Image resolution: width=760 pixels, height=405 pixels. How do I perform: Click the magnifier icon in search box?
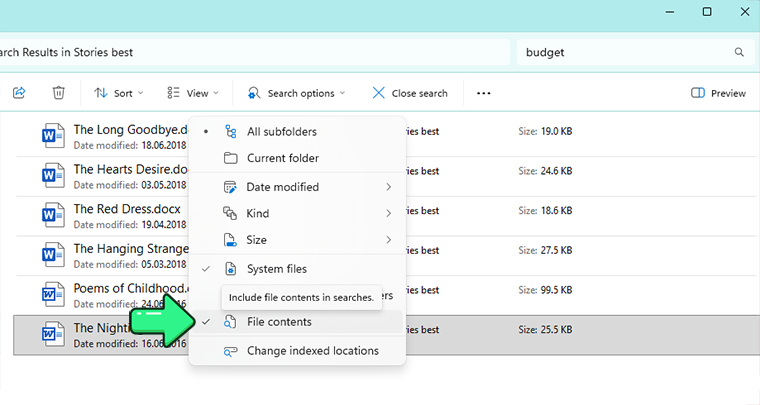tap(739, 52)
